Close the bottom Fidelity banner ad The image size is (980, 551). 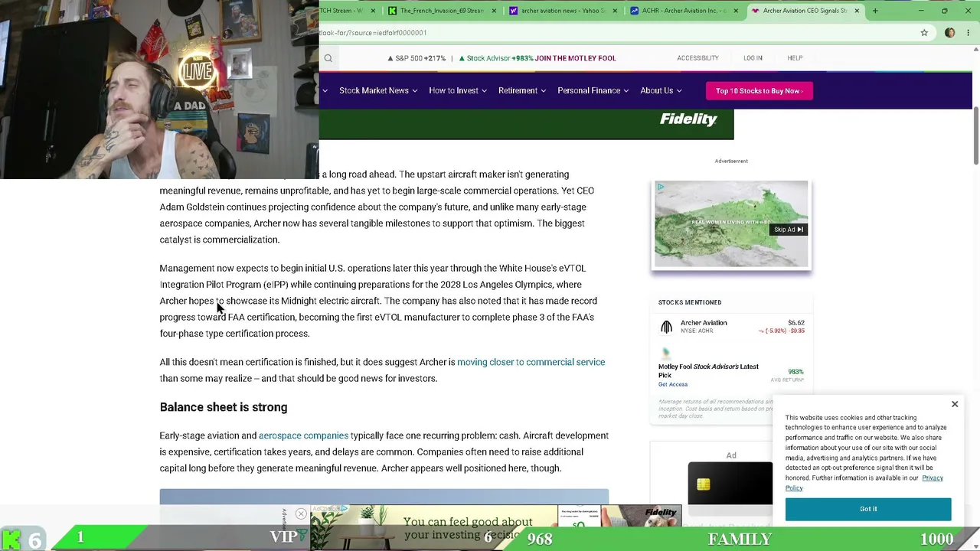pyautogui.click(x=301, y=514)
